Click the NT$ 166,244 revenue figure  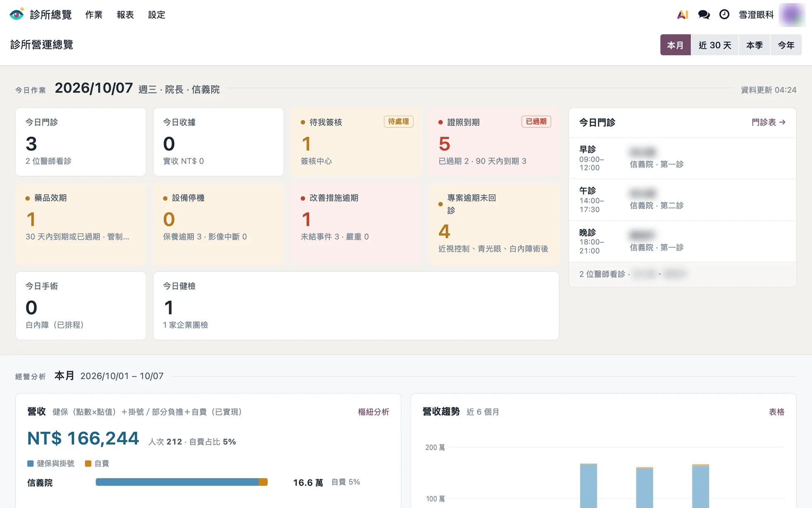[83, 438]
